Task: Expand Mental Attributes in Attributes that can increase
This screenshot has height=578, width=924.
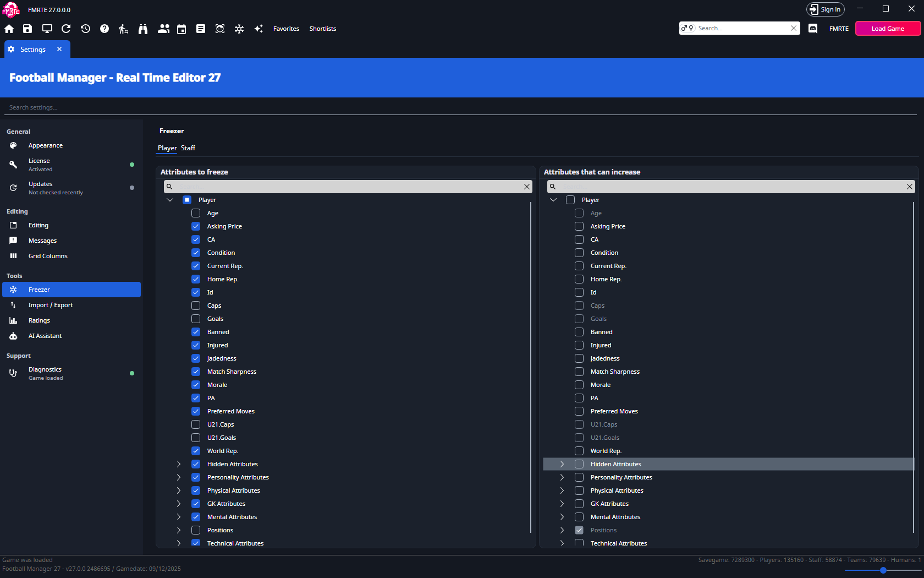Action: [562, 517]
